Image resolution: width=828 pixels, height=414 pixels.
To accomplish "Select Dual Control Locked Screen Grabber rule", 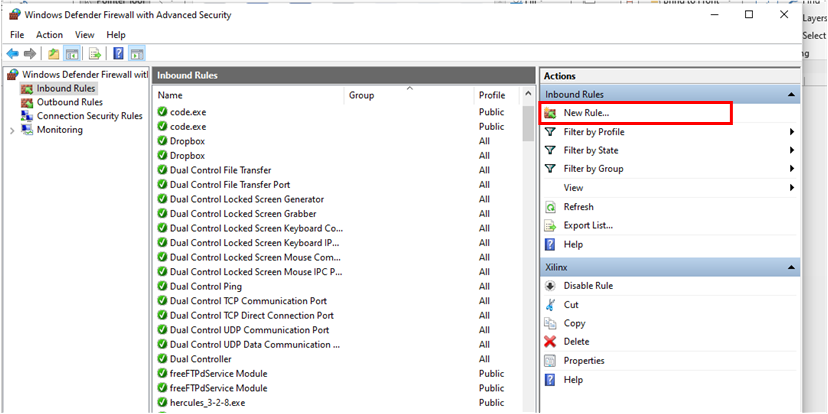I will (243, 214).
